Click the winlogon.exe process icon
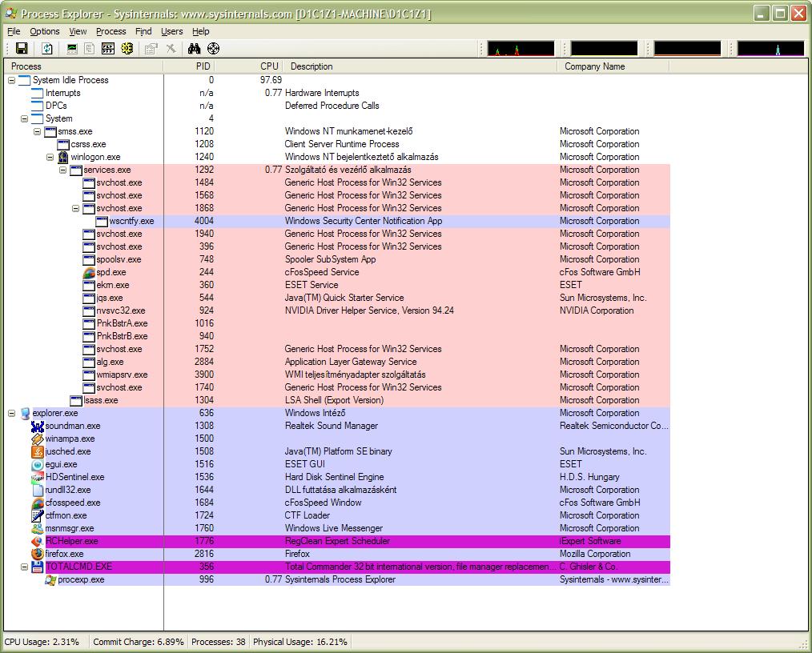Viewport: 812px width, 653px height. (x=63, y=157)
